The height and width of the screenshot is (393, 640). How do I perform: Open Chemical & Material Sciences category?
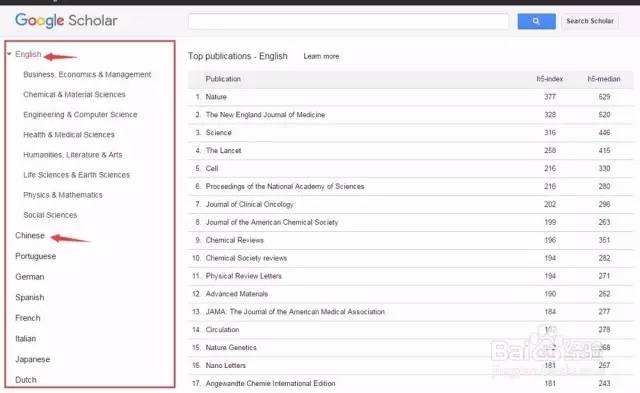tap(74, 94)
